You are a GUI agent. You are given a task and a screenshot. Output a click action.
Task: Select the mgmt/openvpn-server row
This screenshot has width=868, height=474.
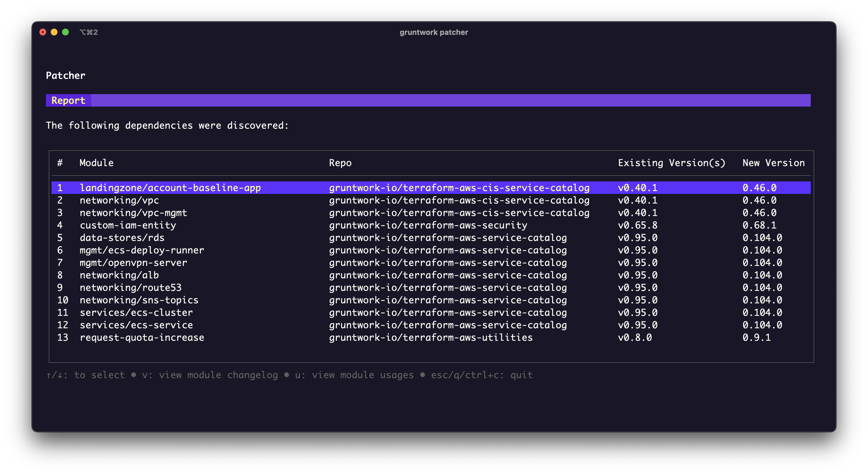[x=133, y=263]
